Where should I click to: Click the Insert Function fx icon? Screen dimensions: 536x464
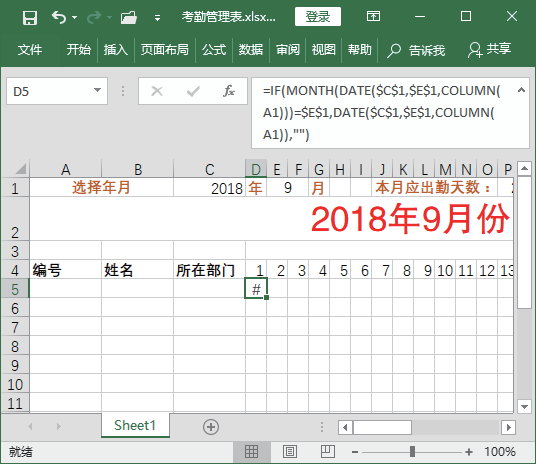point(229,91)
